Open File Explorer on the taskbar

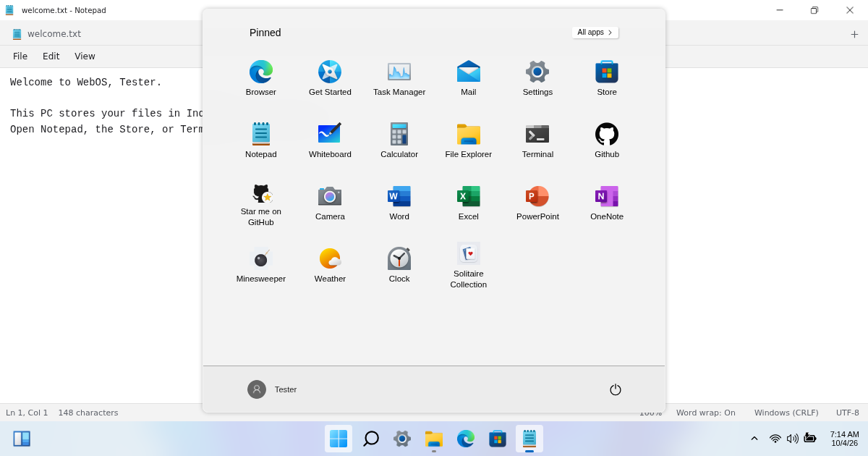coord(434,439)
